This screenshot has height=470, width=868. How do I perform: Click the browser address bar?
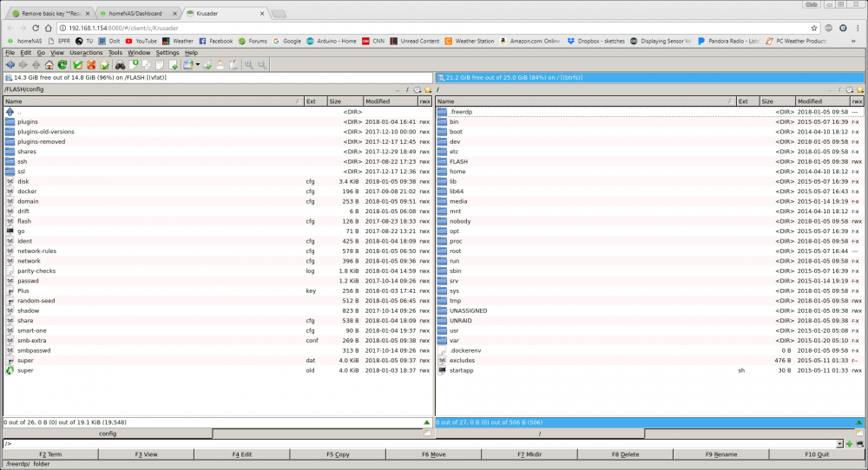437,29
